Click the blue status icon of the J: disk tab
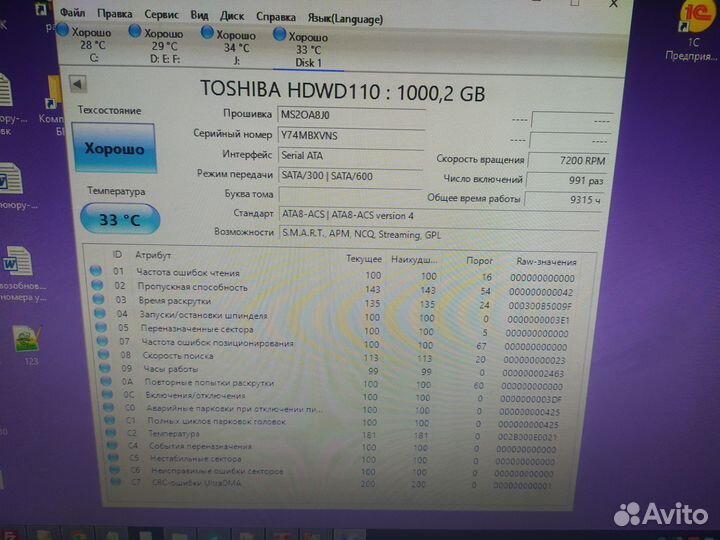Image resolution: width=720 pixels, height=540 pixels. pyautogui.click(x=208, y=33)
